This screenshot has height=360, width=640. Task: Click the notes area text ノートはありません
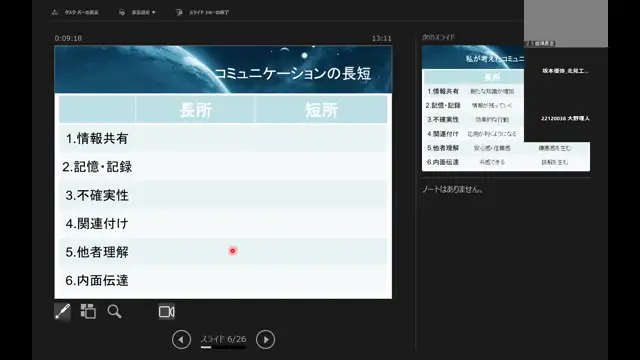click(453, 189)
